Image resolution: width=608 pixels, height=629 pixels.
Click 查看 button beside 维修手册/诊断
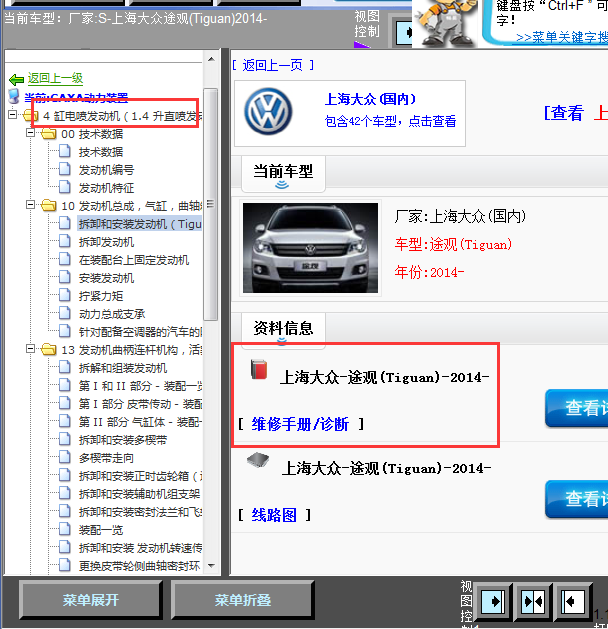(576, 408)
